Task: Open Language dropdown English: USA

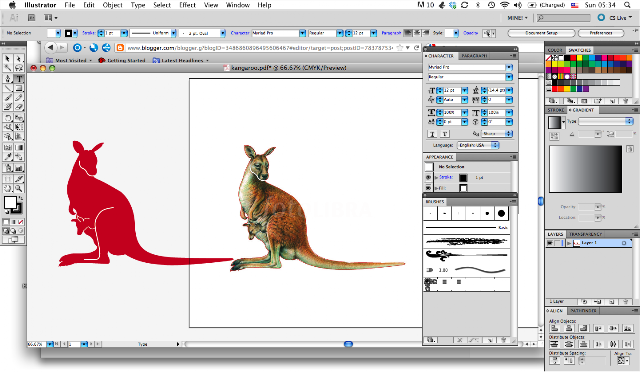Action: click(478, 145)
